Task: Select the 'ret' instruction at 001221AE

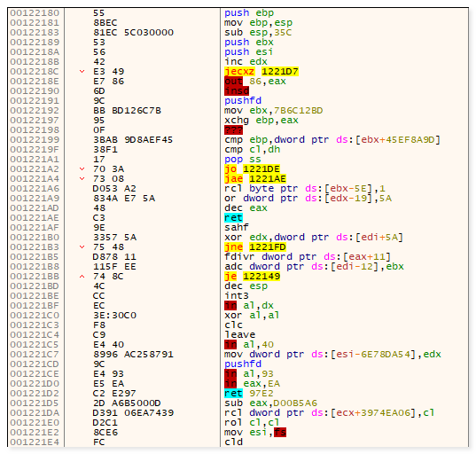Action: (x=233, y=218)
